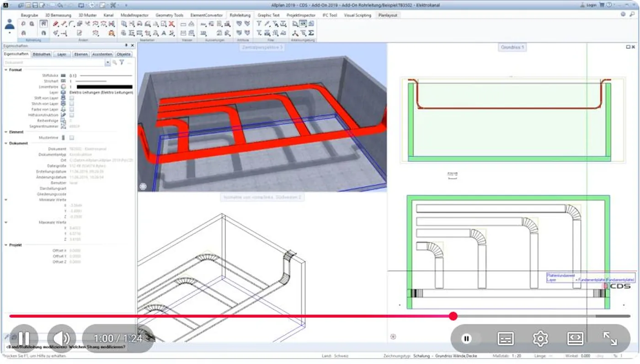Screen dimensions: 640x364
Task: Tick the Musterlinie checkbox
Action: (x=72, y=137)
